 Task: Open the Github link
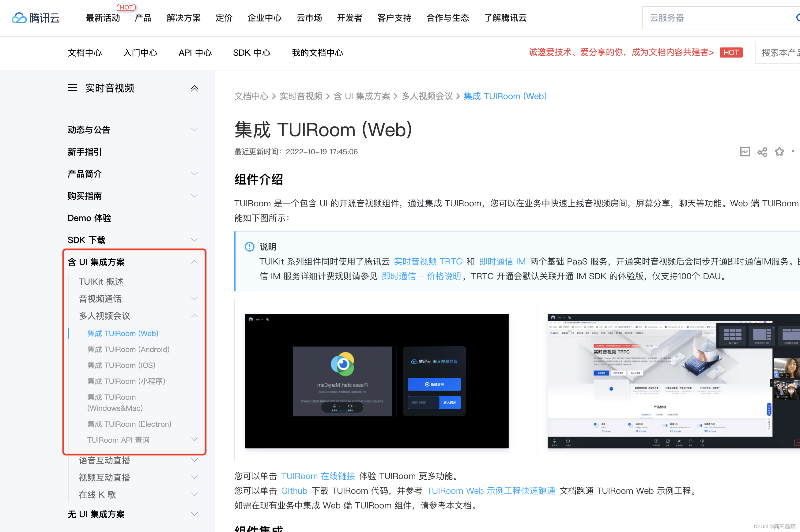(x=294, y=491)
